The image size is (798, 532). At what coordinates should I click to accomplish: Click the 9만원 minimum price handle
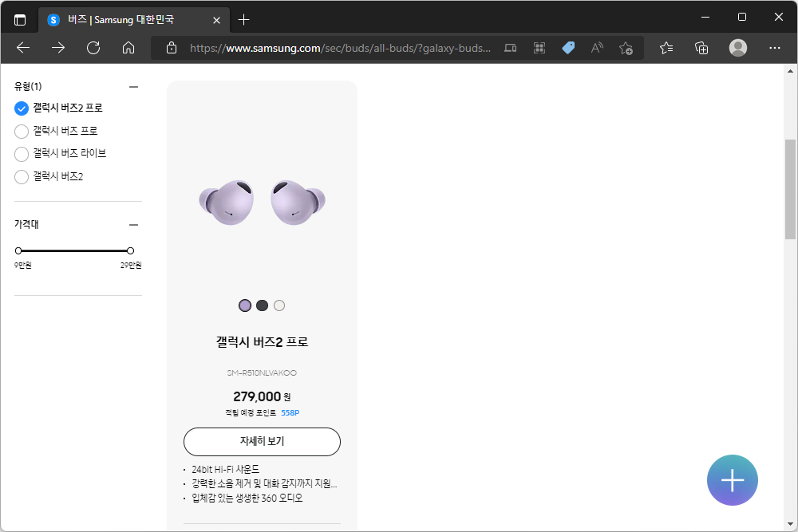tap(18, 250)
